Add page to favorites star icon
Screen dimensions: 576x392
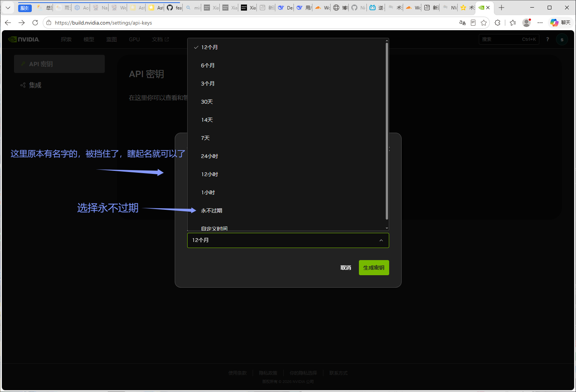tap(484, 23)
